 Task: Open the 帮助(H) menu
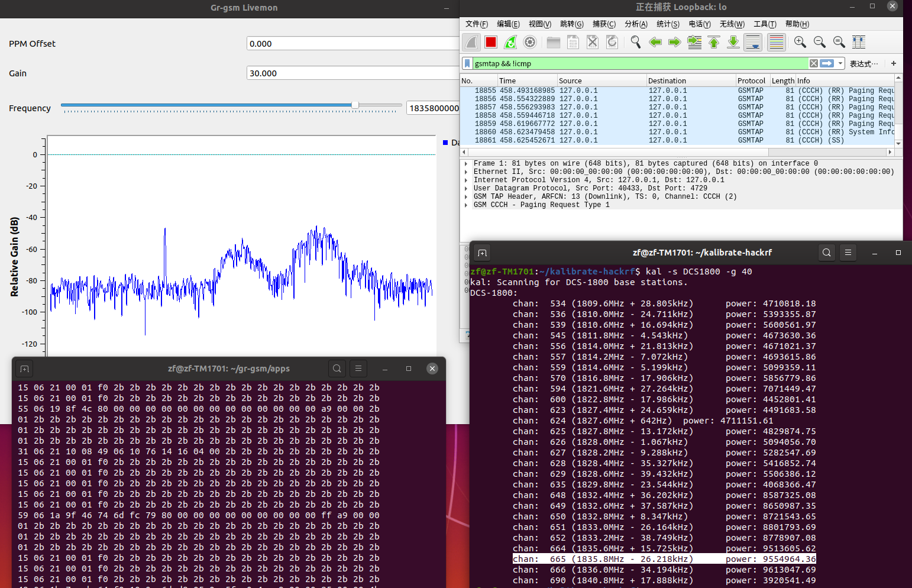coord(797,24)
